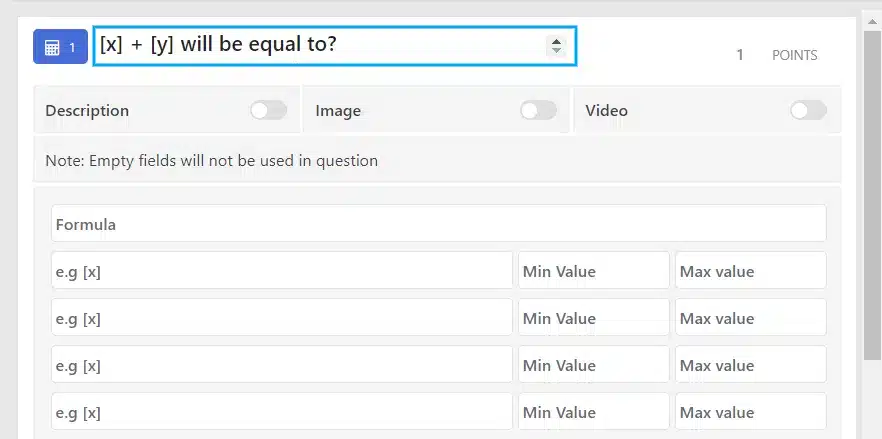Click the second row Max value field
882x439 pixels.
coord(751,317)
